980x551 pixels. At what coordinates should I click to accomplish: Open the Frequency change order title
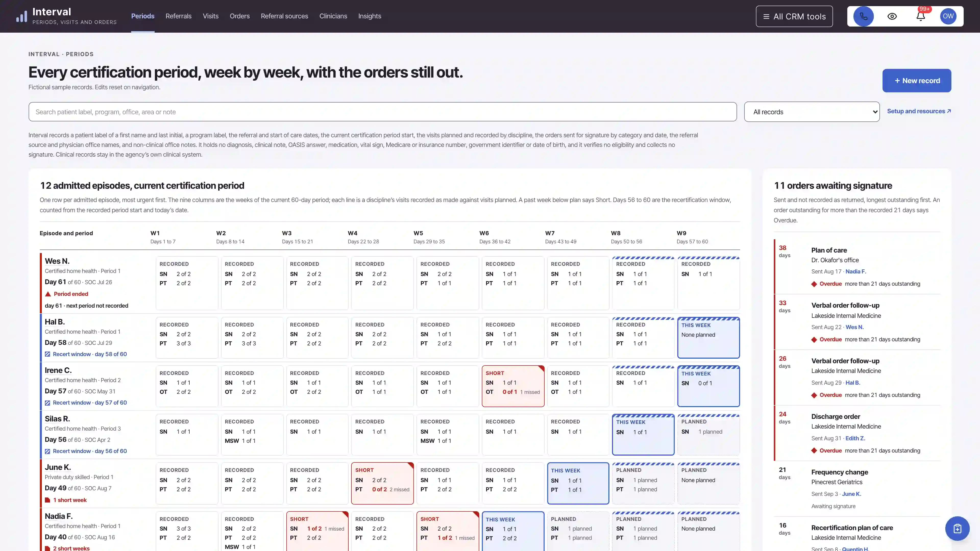pos(840,472)
